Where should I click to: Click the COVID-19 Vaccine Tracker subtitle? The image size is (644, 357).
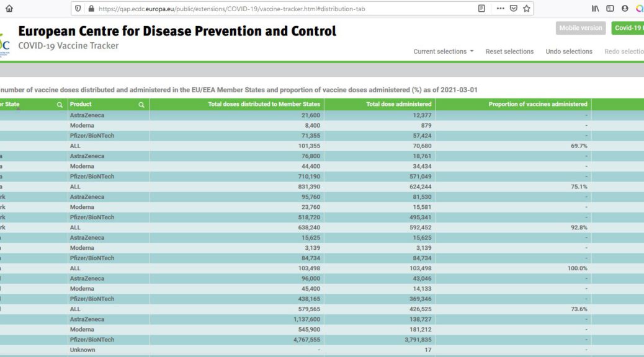(x=68, y=45)
